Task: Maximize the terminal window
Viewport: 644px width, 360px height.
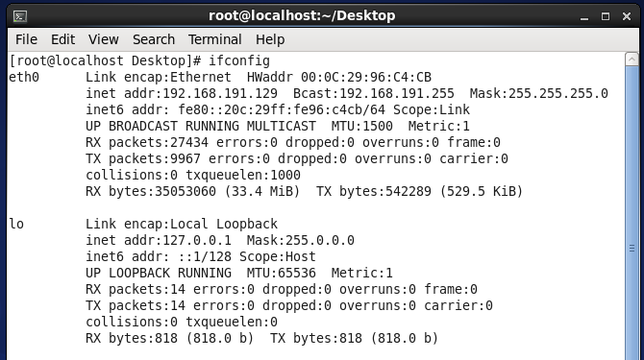Action: pyautogui.click(x=606, y=16)
